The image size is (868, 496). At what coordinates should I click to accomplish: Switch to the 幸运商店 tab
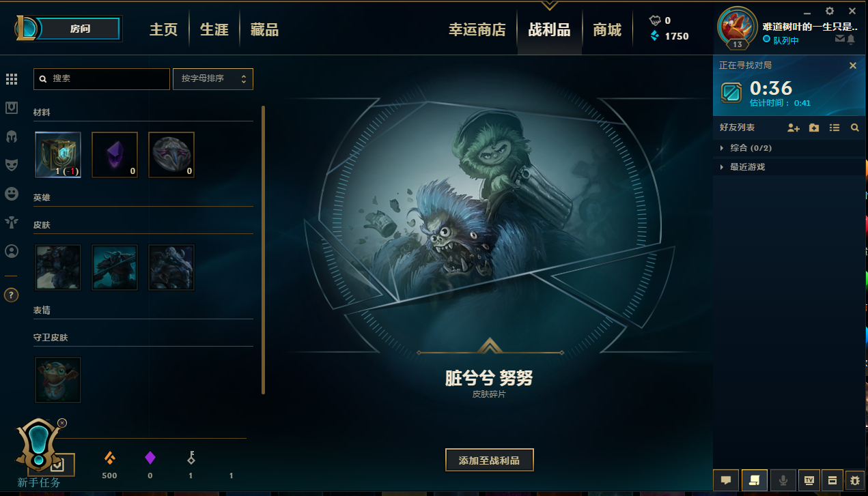tap(477, 30)
